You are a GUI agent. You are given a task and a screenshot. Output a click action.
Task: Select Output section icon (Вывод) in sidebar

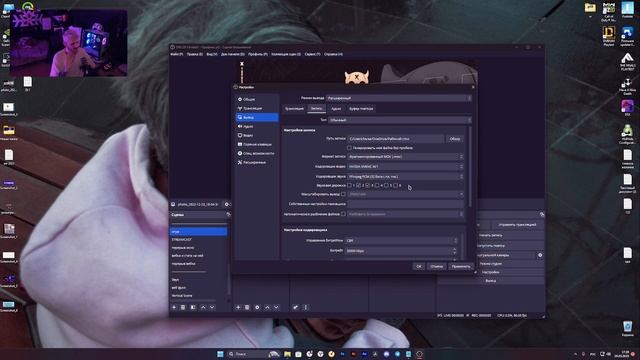pyautogui.click(x=240, y=117)
